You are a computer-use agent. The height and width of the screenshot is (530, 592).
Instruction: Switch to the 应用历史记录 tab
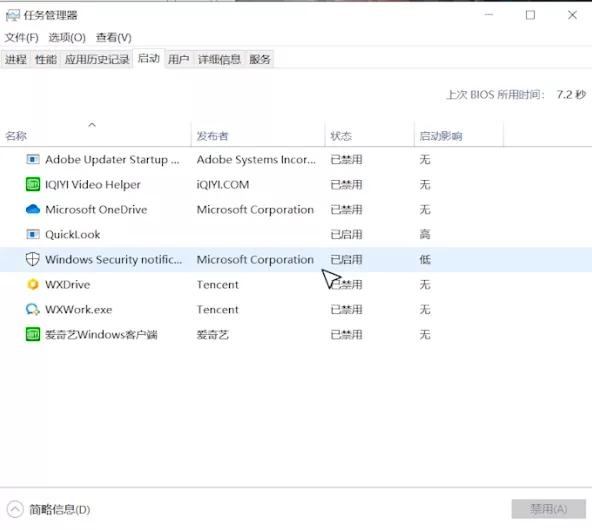(x=97, y=59)
